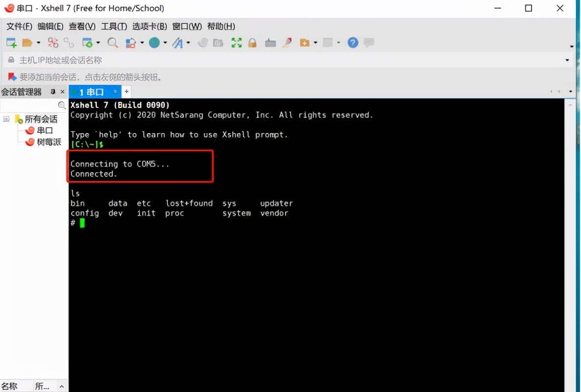Toggle the messenger chat icon on toolbar
The image size is (581, 392).
pos(368,43)
